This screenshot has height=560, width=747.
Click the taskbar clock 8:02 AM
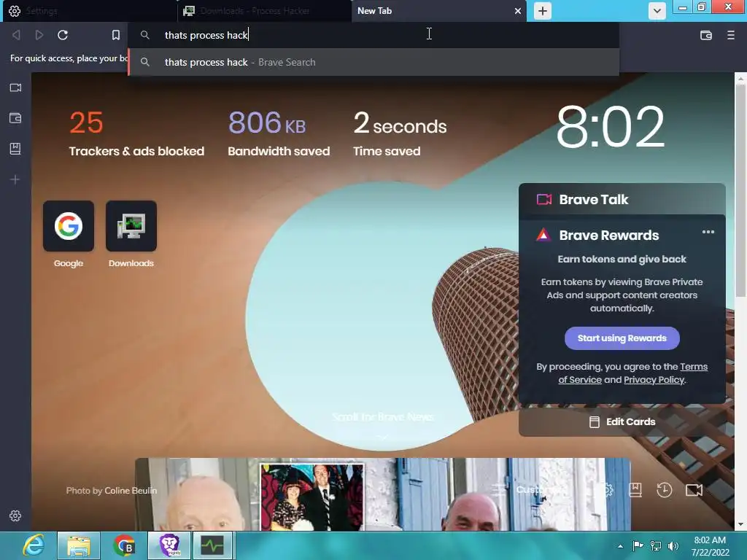tap(710, 546)
